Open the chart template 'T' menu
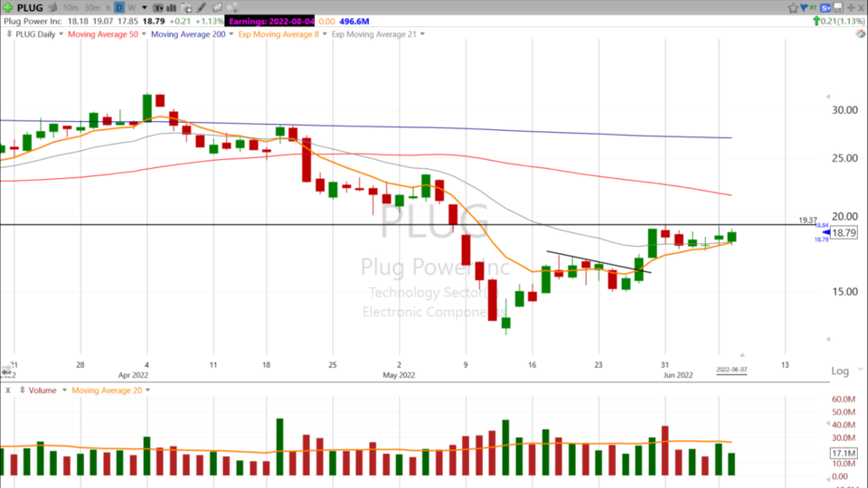Screen dimensions: 868x488 158,8
